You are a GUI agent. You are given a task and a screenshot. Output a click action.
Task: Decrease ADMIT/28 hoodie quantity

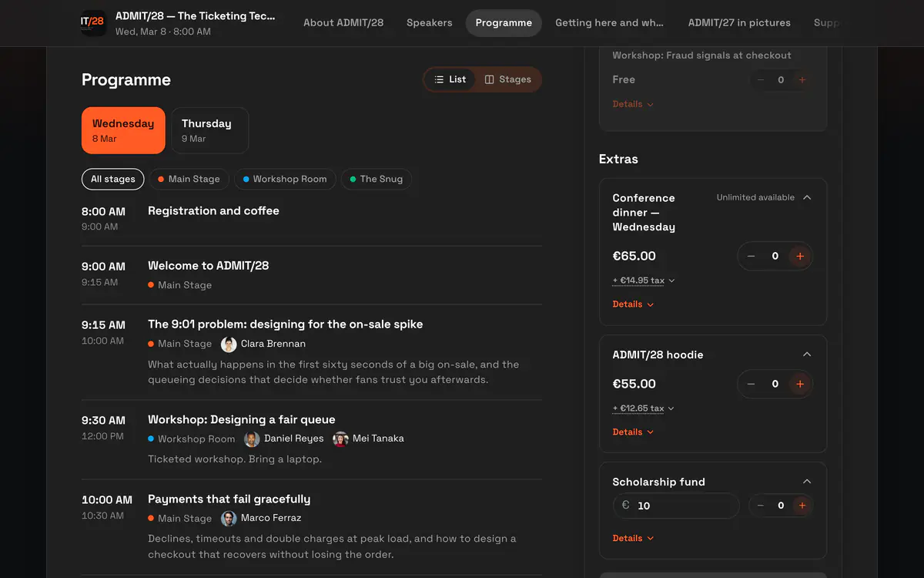(x=751, y=384)
